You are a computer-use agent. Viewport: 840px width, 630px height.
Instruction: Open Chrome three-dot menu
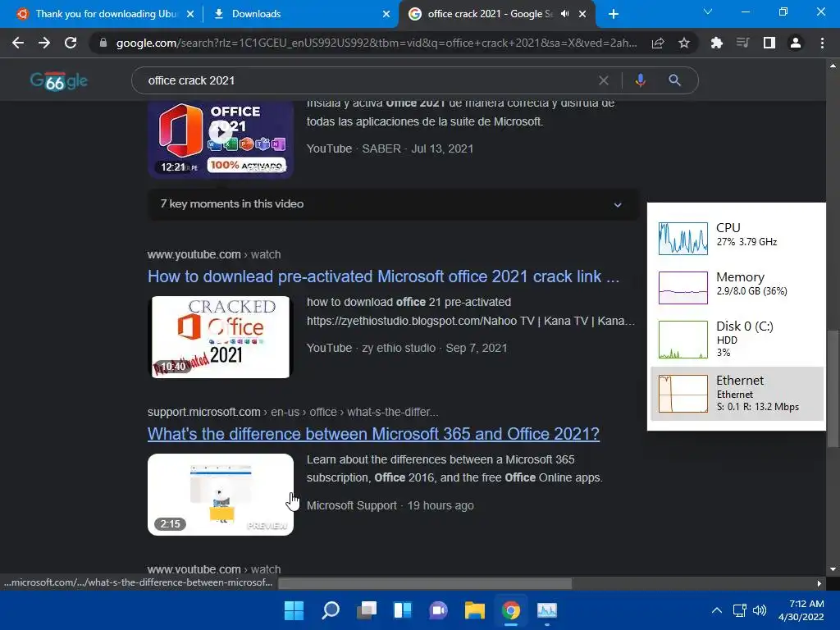(x=822, y=43)
